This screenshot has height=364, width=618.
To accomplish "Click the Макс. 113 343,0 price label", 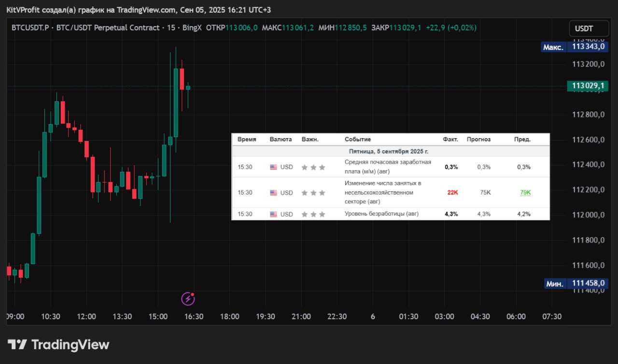I will [x=575, y=47].
